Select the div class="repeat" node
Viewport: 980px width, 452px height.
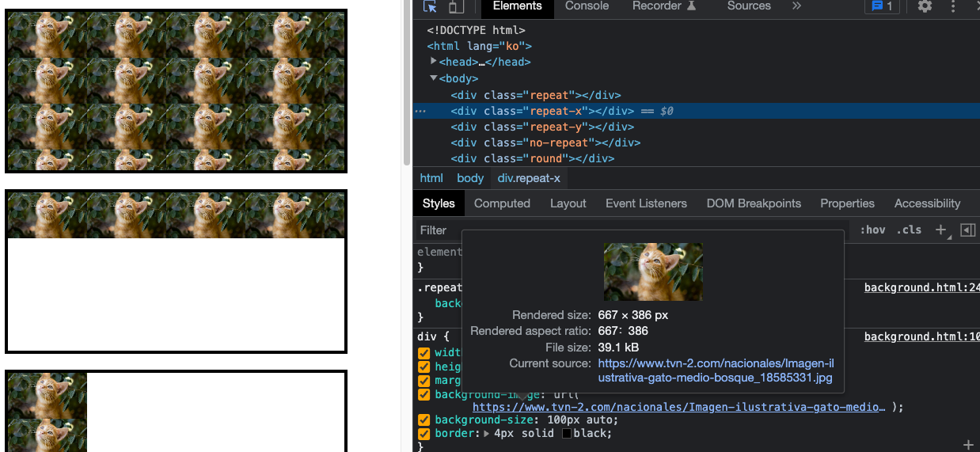536,95
